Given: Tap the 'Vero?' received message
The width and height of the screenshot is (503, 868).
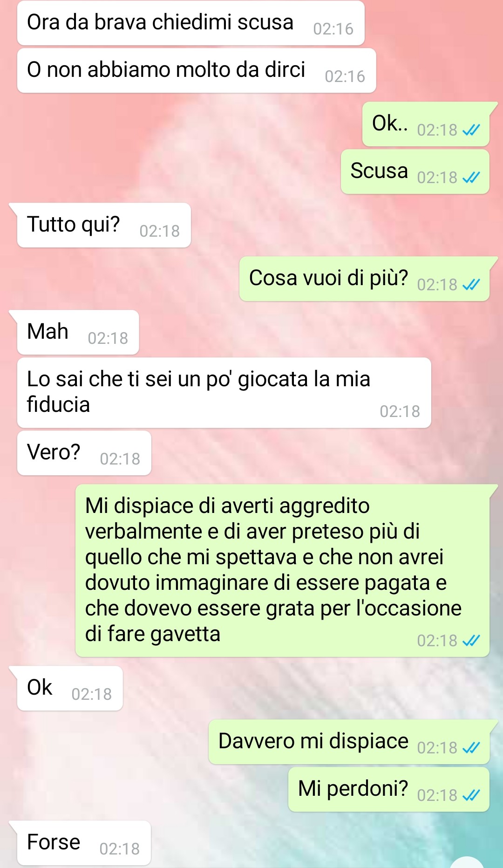Looking at the screenshot, I should pyautogui.click(x=84, y=453).
